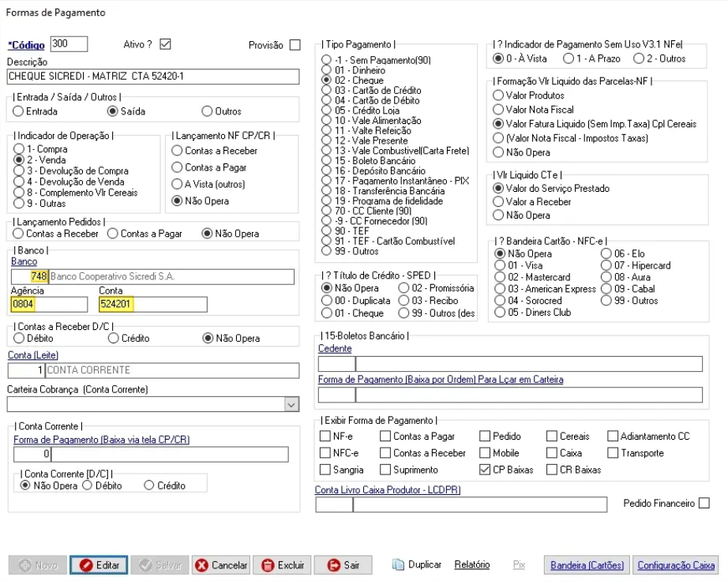This screenshot has width=728, height=581.
Task: Click the Excluir trash button
Action: click(x=283, y=564)
